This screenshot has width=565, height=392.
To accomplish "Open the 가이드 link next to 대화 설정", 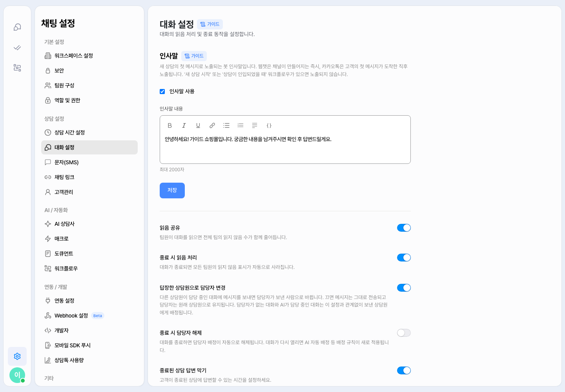I will click(x=210, y=24).
